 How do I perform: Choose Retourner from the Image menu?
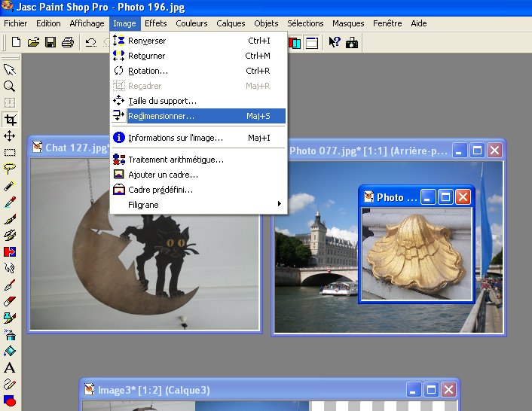[199, 56]
